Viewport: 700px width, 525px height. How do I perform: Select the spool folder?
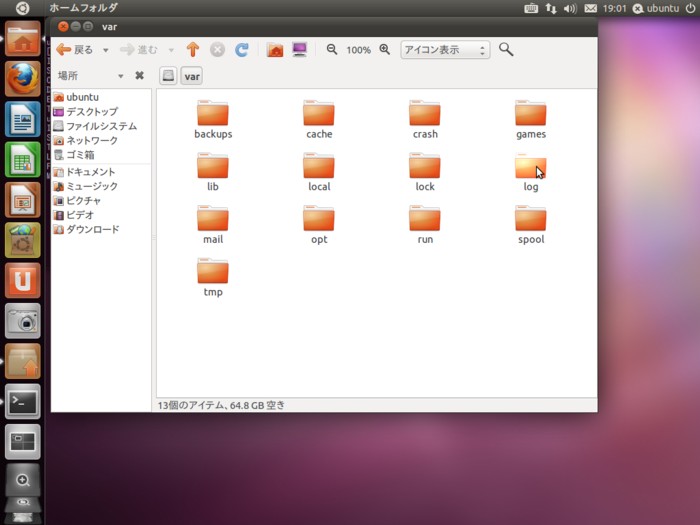[531, 224]
